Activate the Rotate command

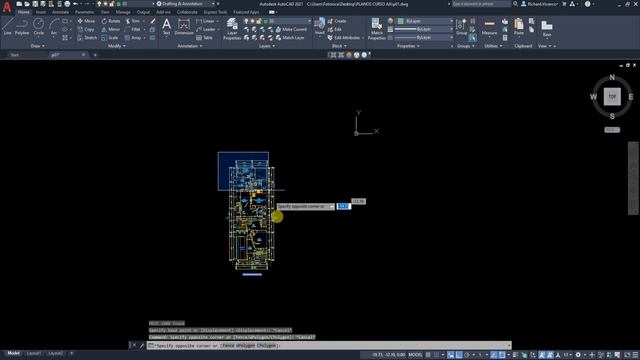tap(111, 21)
